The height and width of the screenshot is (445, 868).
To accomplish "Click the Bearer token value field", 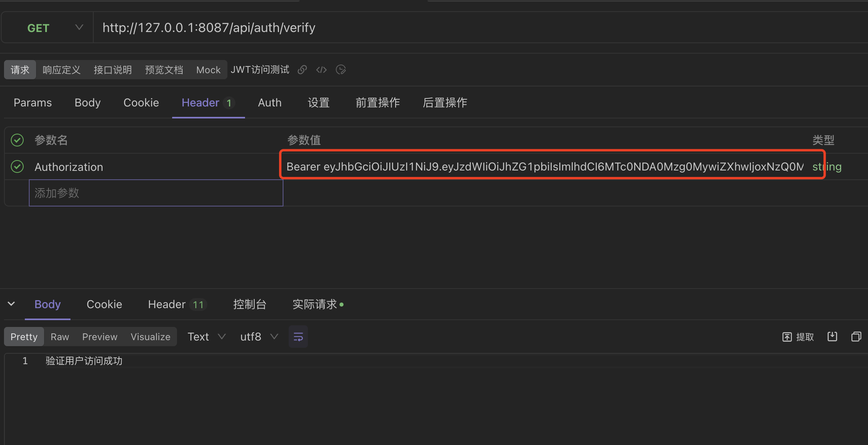I will 545,166.
